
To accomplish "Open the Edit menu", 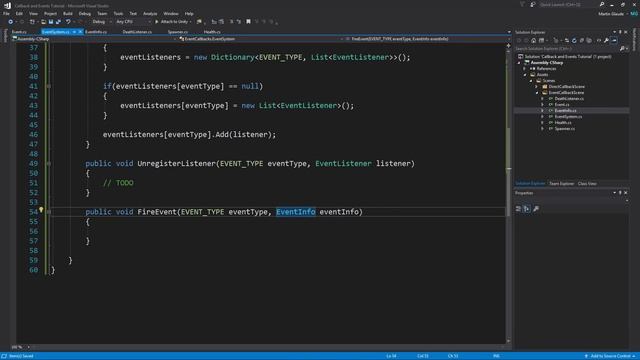I will pyautogui.click(x=19, y=13).
